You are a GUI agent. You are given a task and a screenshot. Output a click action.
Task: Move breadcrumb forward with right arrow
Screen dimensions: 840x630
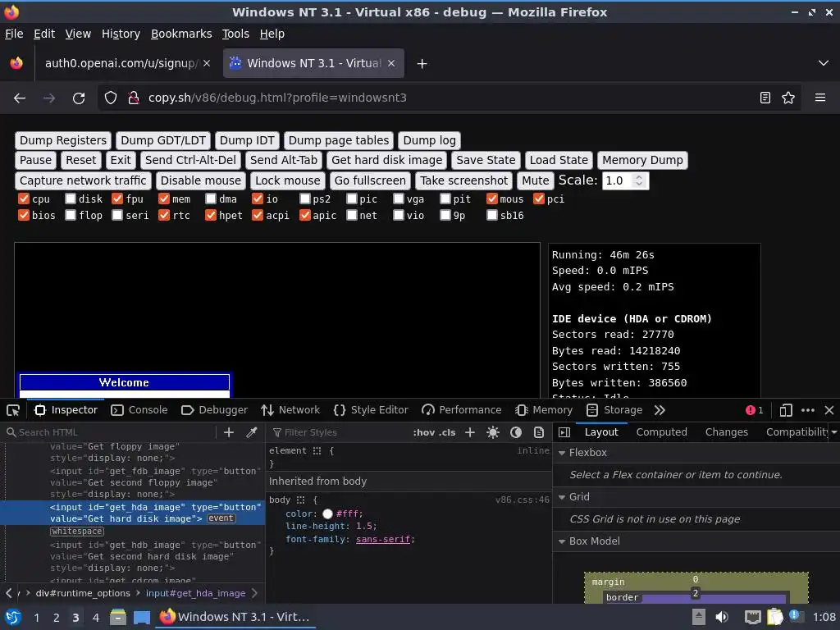254,594
